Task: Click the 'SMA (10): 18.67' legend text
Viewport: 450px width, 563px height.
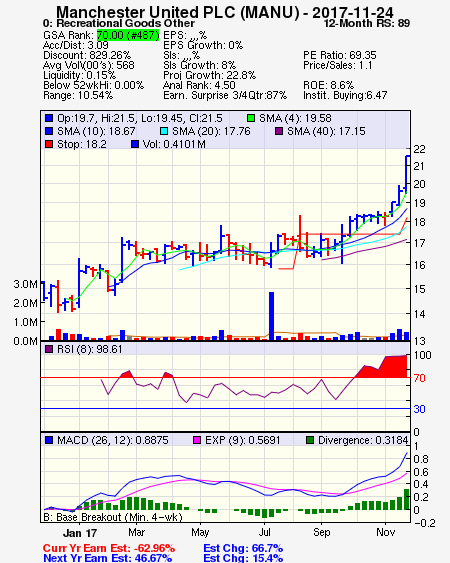Action: [x=96, y=131]
